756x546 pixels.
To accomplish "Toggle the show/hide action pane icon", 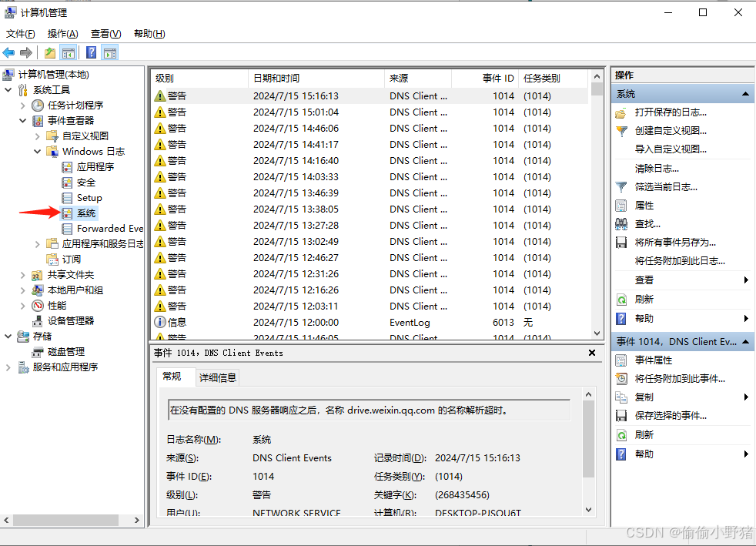I will tap(110, 52).
